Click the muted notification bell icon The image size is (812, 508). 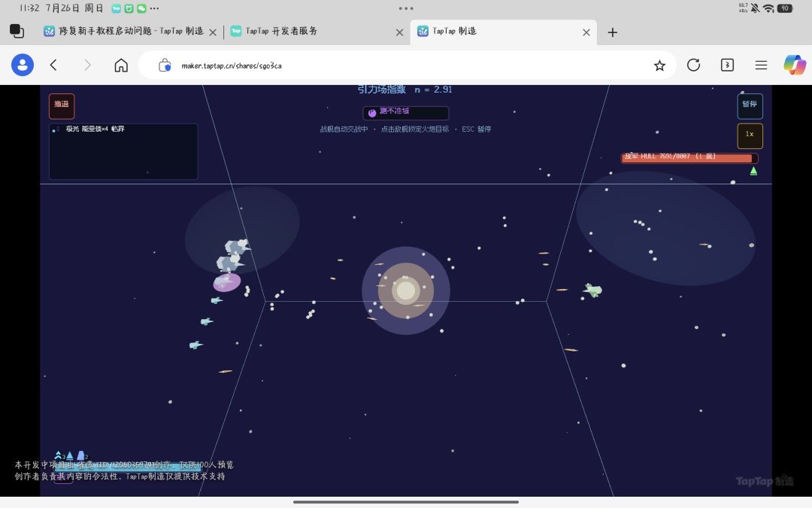(x=755, y=8)
